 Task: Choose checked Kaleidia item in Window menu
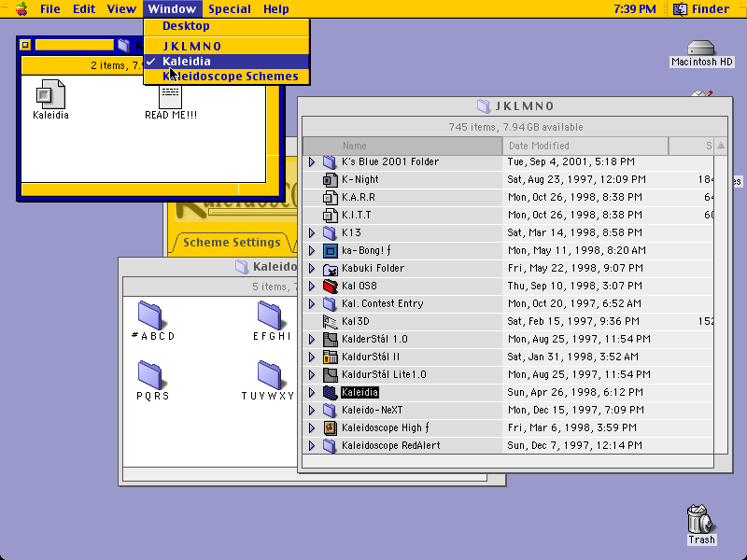coord(227,62)
